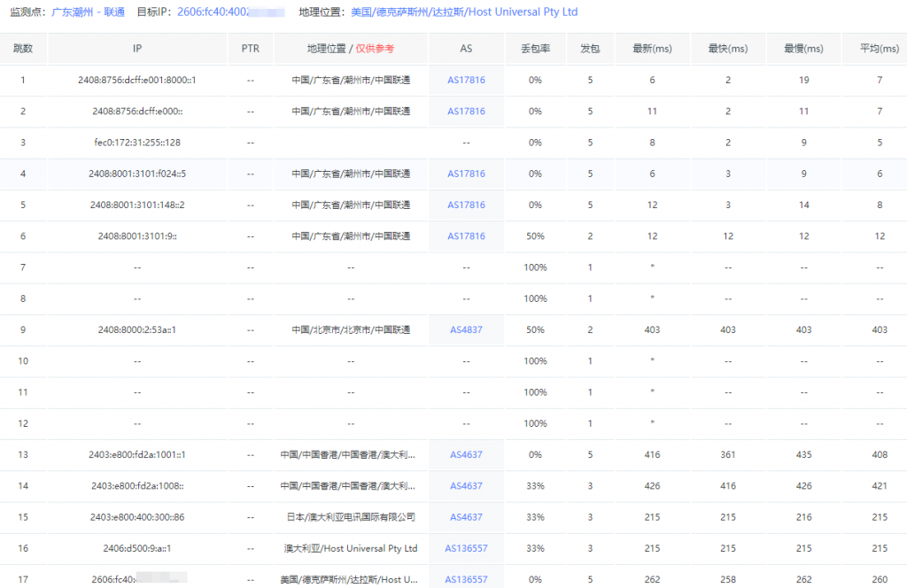Select hop number 12 cell
Image resolution: width=907 pixels, height=588 pixels.
point(23,423)
